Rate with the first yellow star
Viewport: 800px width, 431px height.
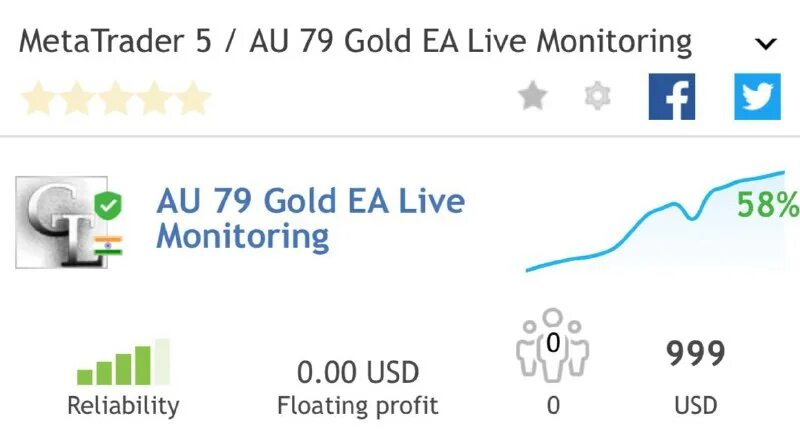coord(38,98)
